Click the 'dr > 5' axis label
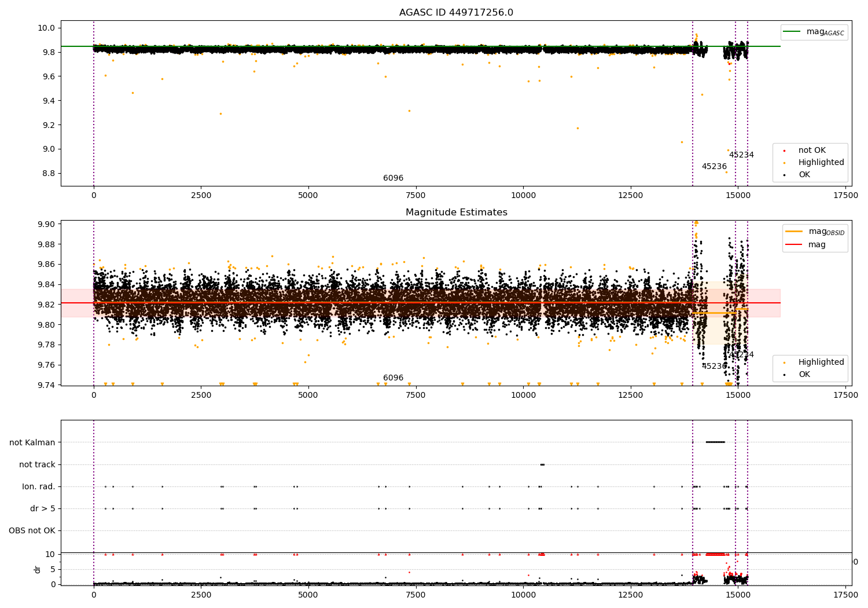This screenshot has width=868, height=608. (43, 508)
